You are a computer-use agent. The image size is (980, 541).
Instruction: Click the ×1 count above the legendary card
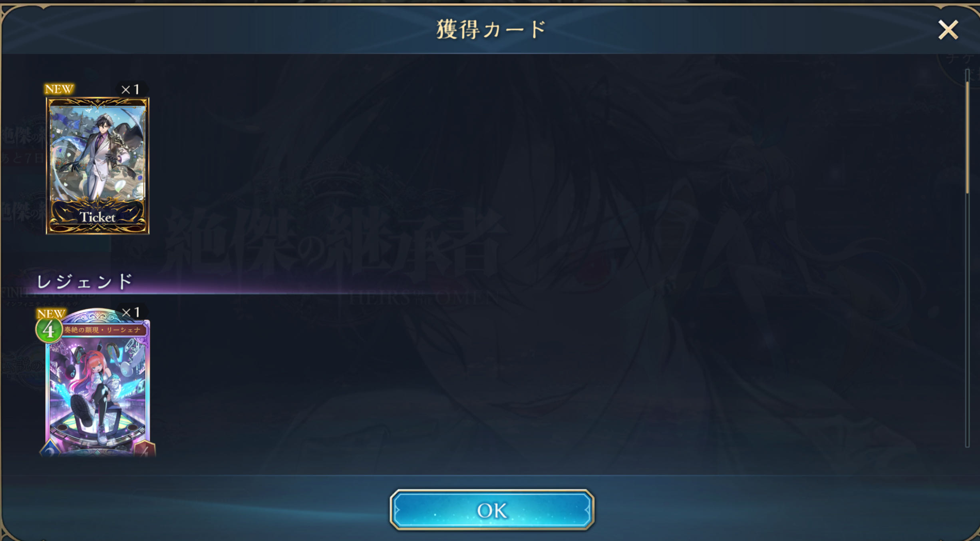click(x=131, y=312)
